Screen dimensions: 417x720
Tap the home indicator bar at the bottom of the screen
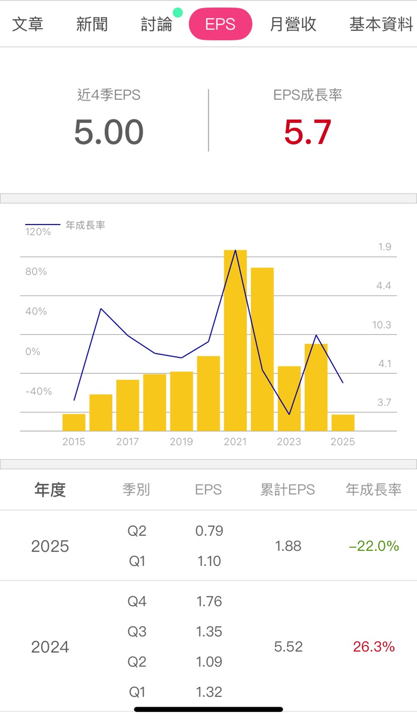pos(208,709)
